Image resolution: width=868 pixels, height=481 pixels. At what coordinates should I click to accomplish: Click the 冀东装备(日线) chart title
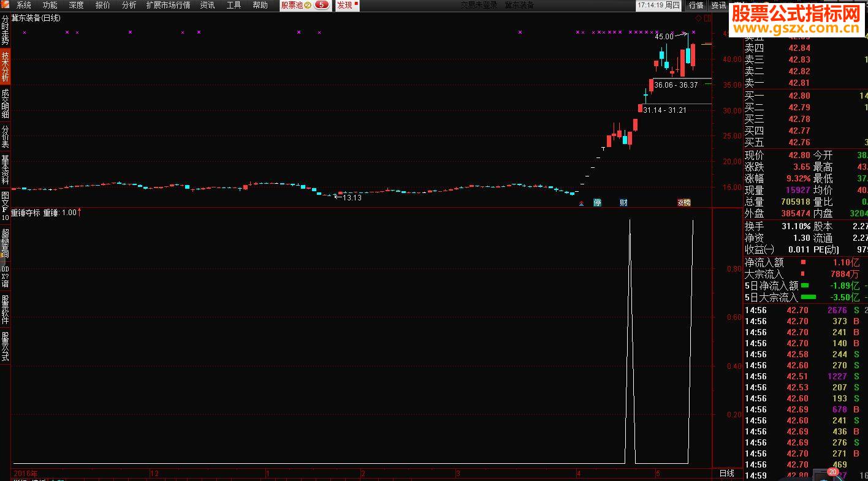36,18
